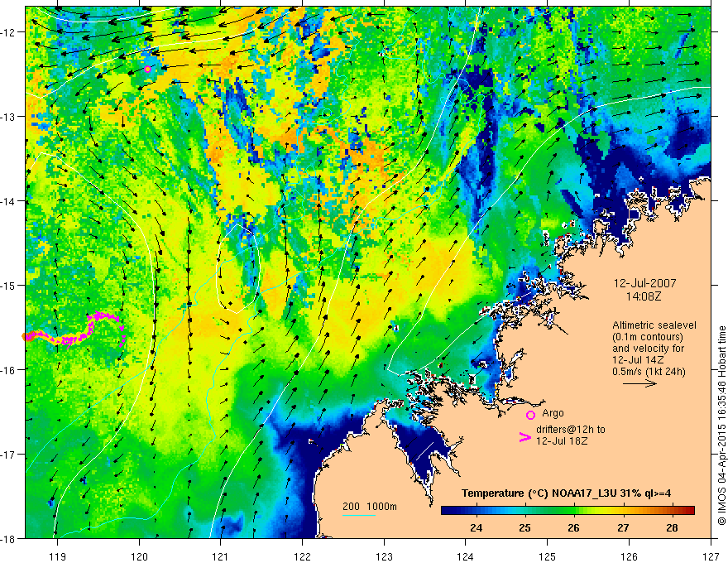Click the 'Altimetric sealevel' caption
The image size is (728, 563).
pos(654,325)
